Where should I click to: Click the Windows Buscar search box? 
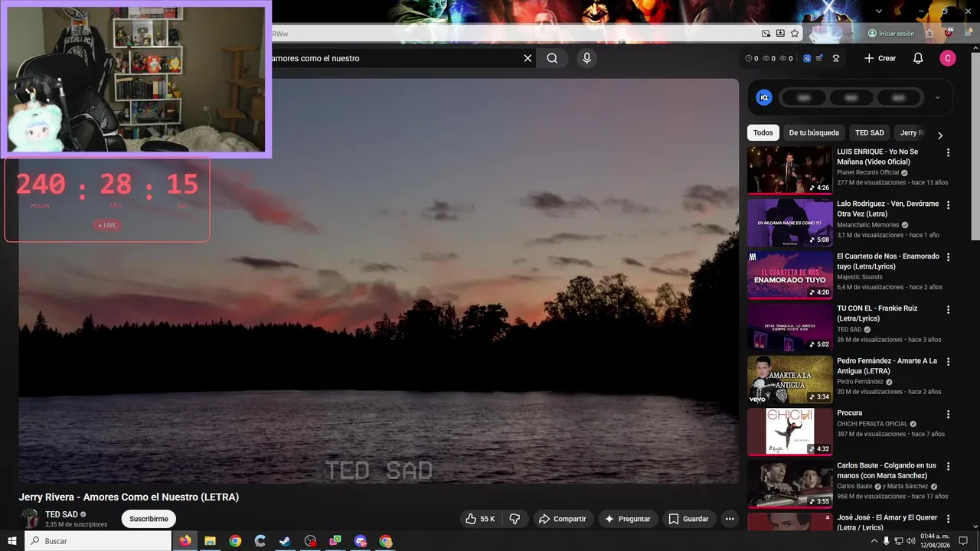coord(98,541)
